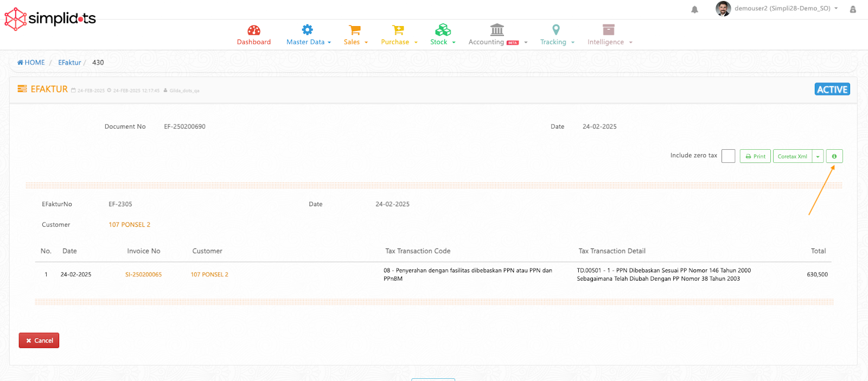Click the red Cancel button

click(x=39, y=340)
